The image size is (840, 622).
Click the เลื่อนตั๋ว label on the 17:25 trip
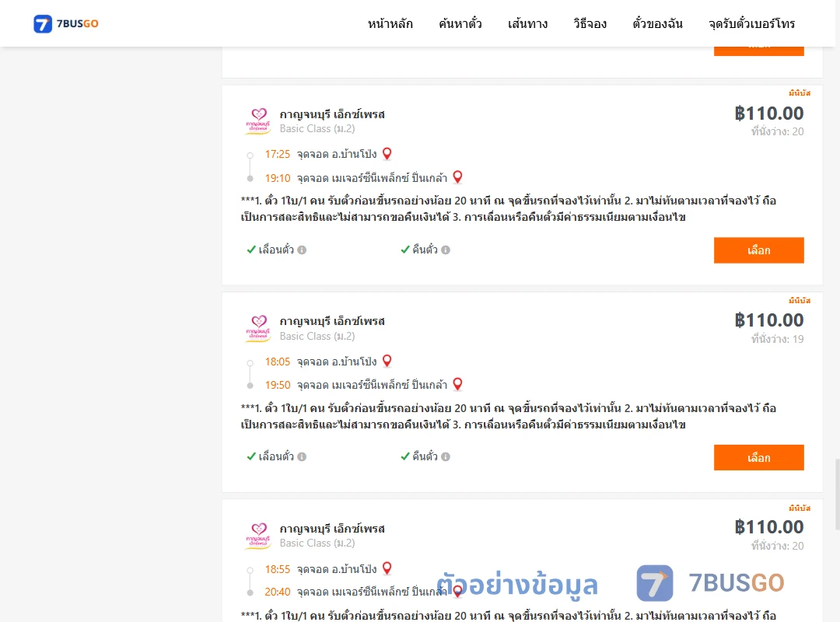tap(276, 250)
